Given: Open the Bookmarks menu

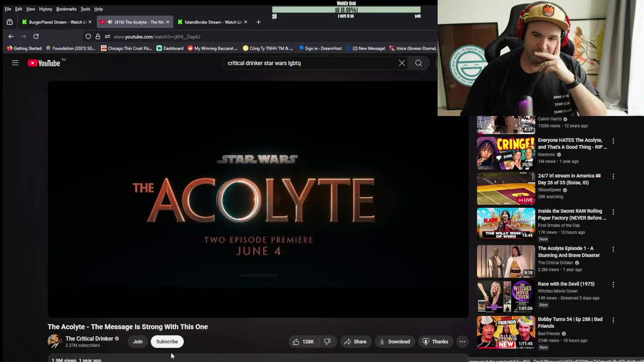Looking at the screenshot, I should point(66,9).
